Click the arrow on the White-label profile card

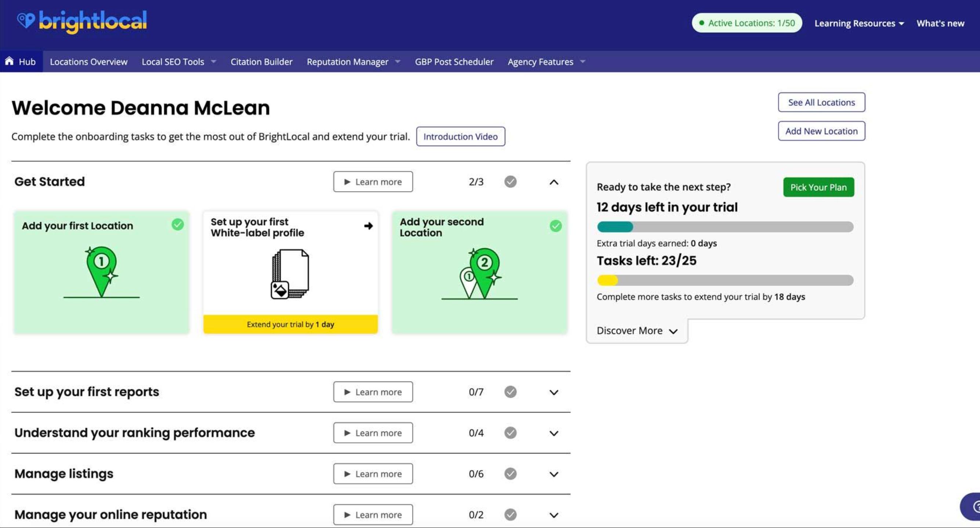coord(367,226)
